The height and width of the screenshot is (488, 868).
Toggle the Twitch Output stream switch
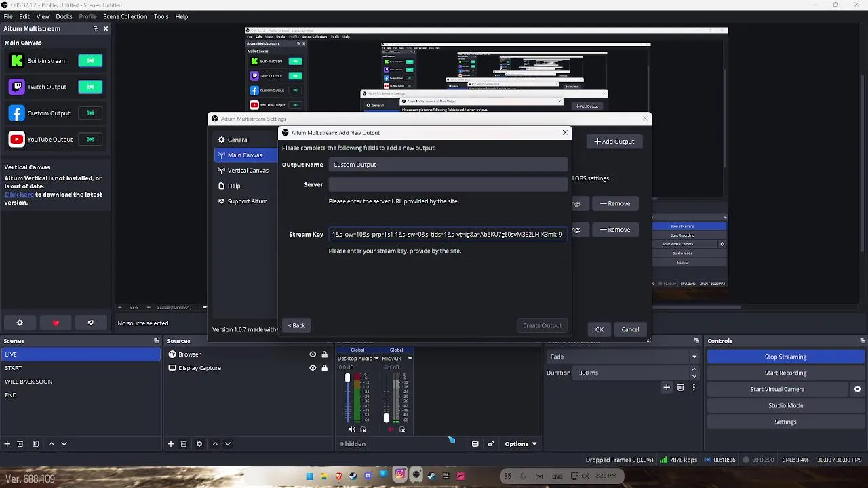pos(90,87)
